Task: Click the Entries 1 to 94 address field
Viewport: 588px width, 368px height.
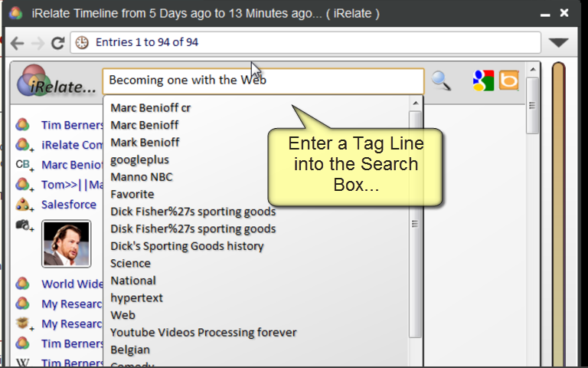Action: coord(305,42)
